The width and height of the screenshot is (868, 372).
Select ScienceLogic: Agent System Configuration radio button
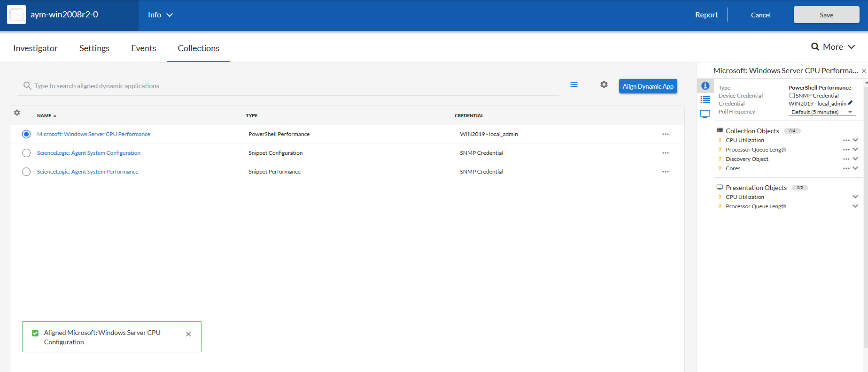point(26,153)
